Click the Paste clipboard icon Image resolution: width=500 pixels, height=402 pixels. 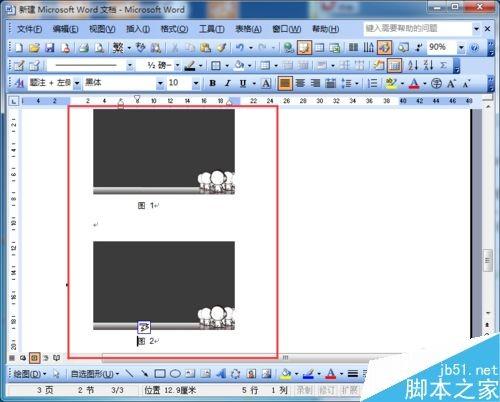[x=205, y=48]
